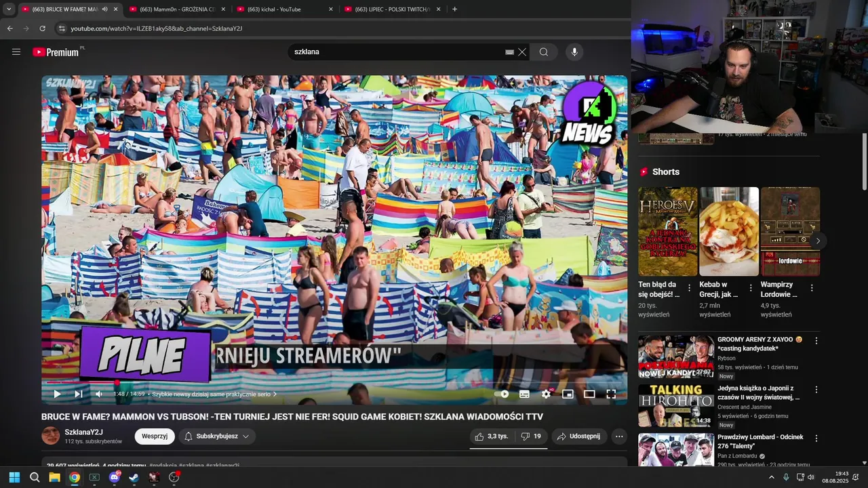Open Heroes V short thumbnail
This screenshot has width=868, height=488.
pyautogui.click(x=668, y=232)
